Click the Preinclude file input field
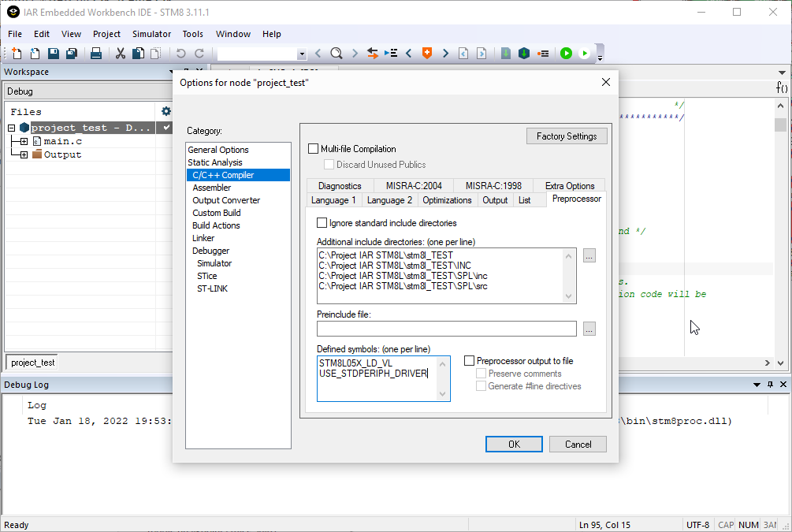This screenshot has width=792, height=532. click(x=447, y=329)
